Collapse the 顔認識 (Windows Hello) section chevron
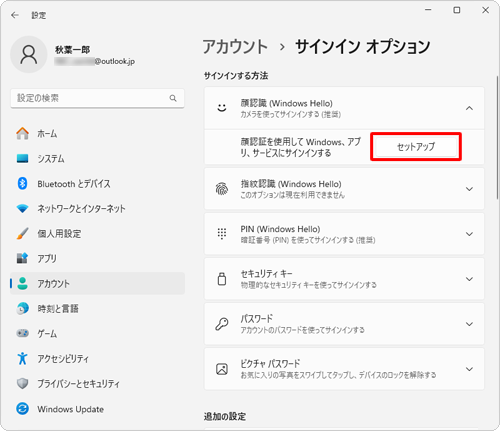Image resolution: width=500 pixels, height=431 pixels. point(469,108)
